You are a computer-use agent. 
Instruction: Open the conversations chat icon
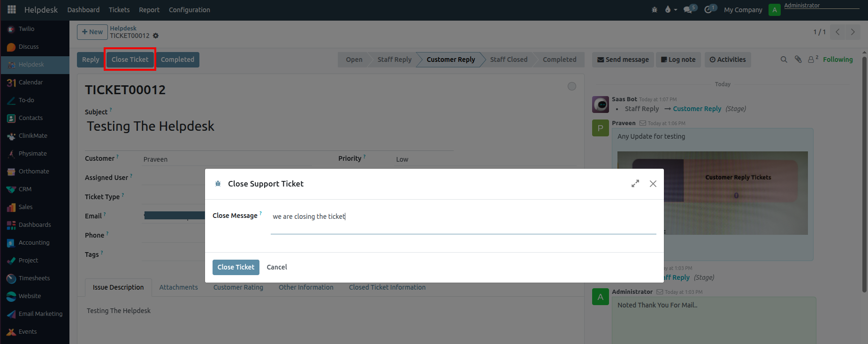pos(688,9)
